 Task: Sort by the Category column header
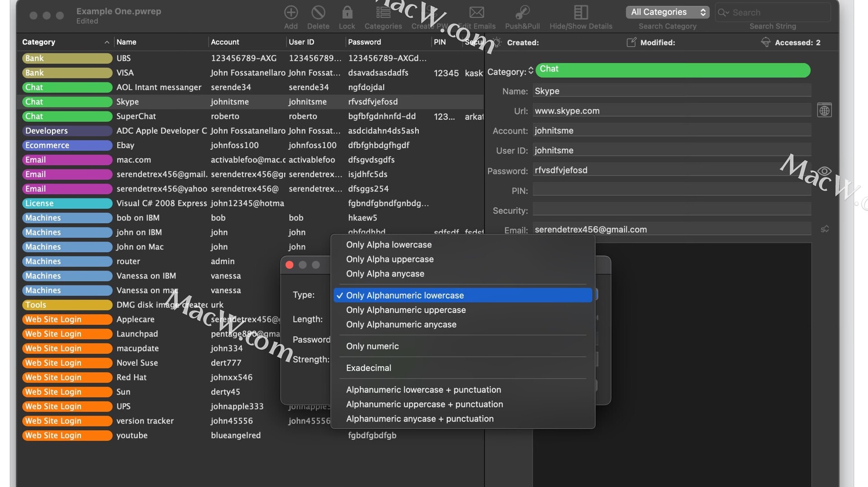[66, 42]
